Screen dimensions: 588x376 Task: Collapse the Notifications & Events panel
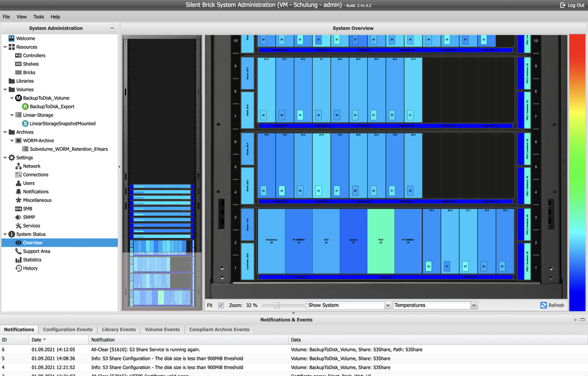575,320
